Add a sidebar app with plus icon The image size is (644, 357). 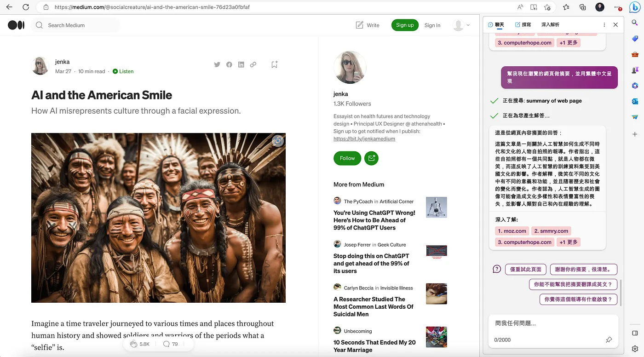coord(635,134)
